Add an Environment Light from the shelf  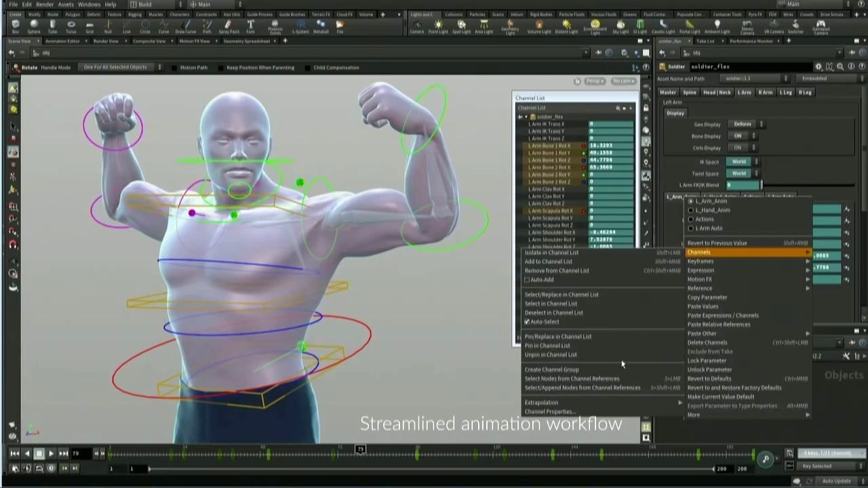595,26
